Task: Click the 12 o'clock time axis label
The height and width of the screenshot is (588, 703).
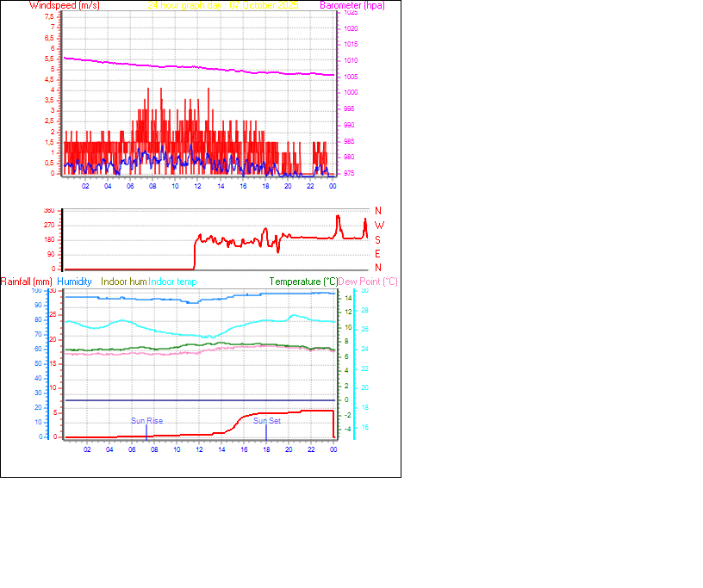Action: pyautogui.click(x=199, y=184)
